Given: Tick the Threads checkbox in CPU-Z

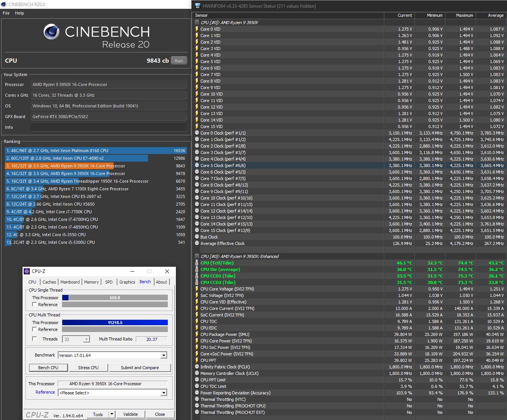Looking at the screenshot, I should pos(34,339).
